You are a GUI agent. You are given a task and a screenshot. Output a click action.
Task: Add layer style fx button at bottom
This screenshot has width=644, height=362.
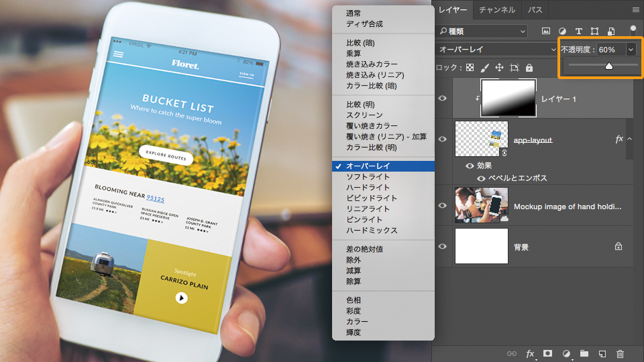pyautogui.click(x=530, y=353)
